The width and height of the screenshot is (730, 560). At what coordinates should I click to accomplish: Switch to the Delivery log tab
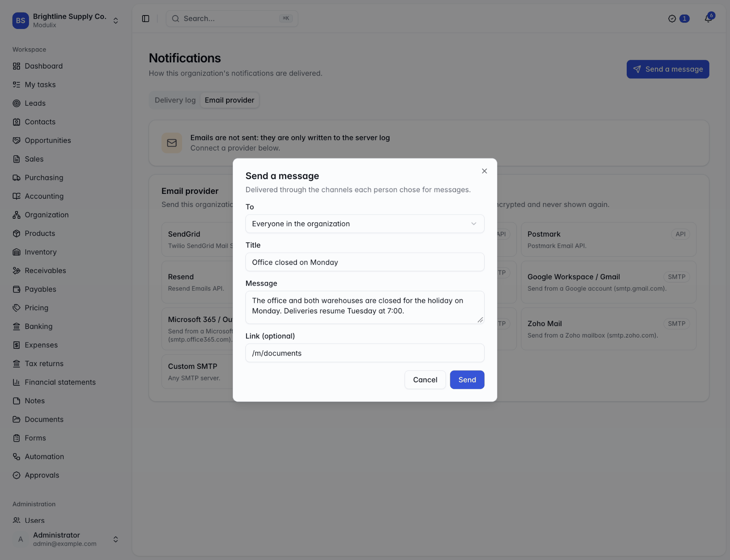(x=175, y=100)
